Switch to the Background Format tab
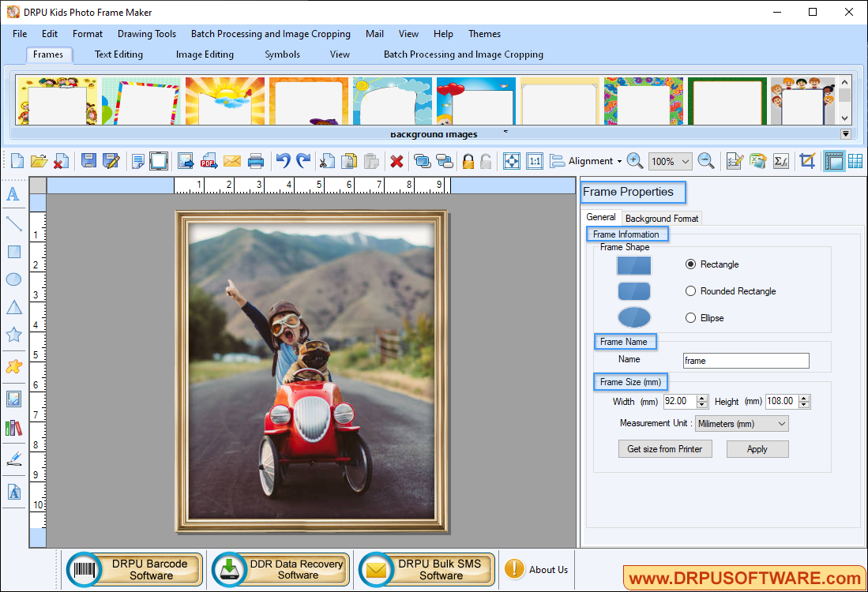 click(x=661, y=218)
